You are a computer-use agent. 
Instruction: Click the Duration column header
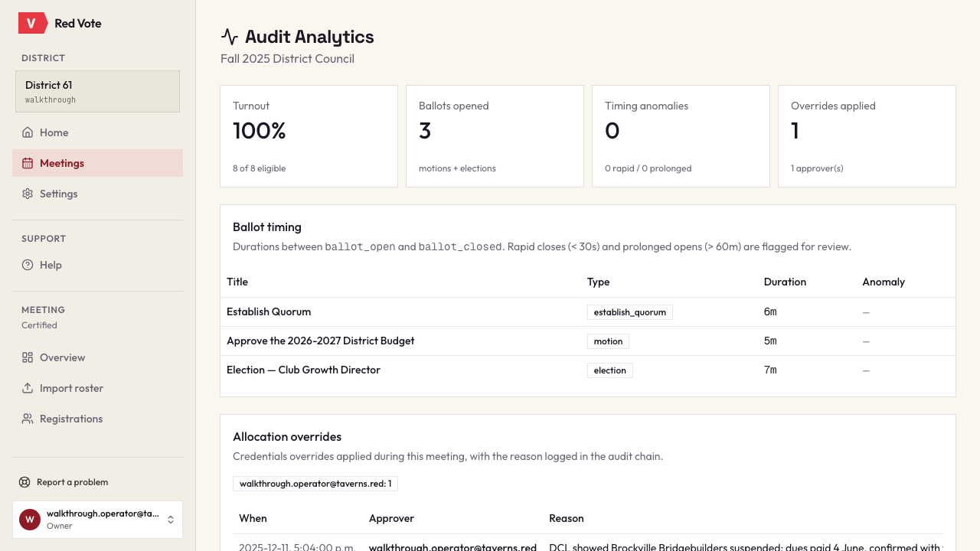point(785,282)
